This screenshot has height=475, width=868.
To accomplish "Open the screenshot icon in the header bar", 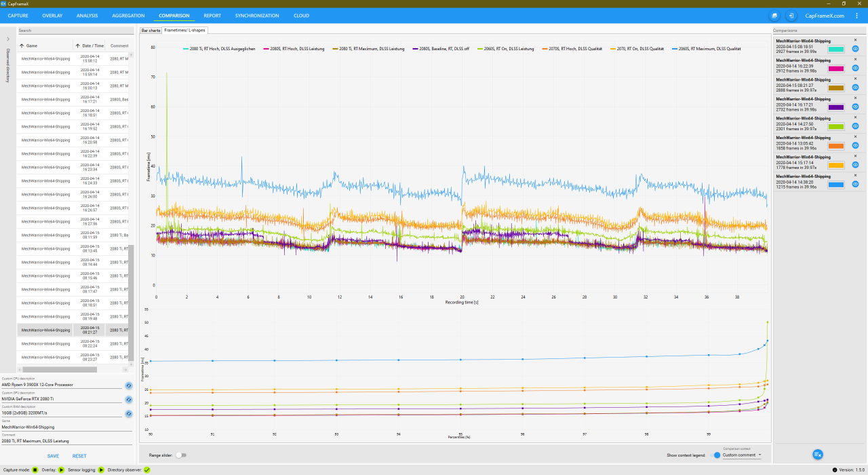I will pyautogui.click(x=774, y=16).
